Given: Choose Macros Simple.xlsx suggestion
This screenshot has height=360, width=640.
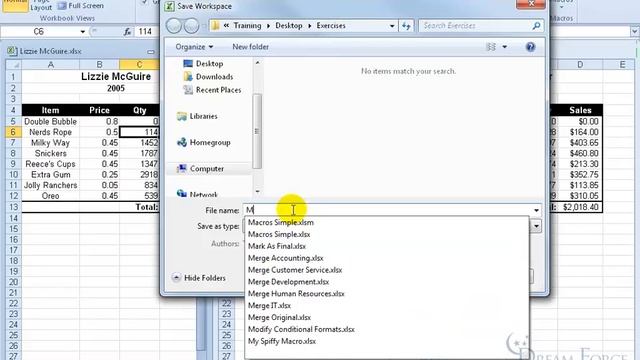Looking at the screenshot, I should coord(279,234).
